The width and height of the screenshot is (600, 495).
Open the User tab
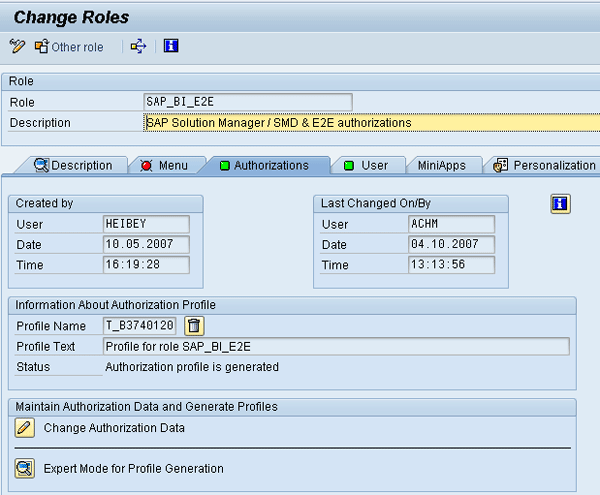[367, 165]
